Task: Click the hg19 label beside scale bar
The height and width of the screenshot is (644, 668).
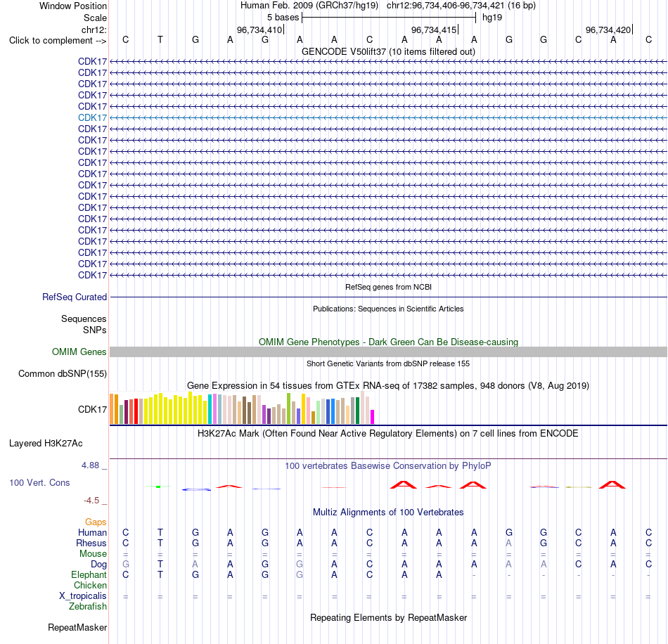Action: click(x=492, y=18)
